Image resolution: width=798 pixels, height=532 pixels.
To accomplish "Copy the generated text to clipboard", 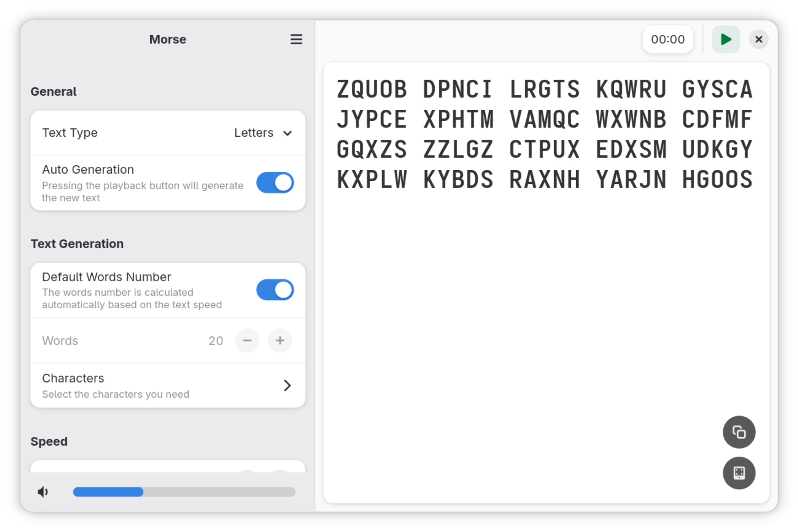I will pyautogui.click(x=739, y=432).
